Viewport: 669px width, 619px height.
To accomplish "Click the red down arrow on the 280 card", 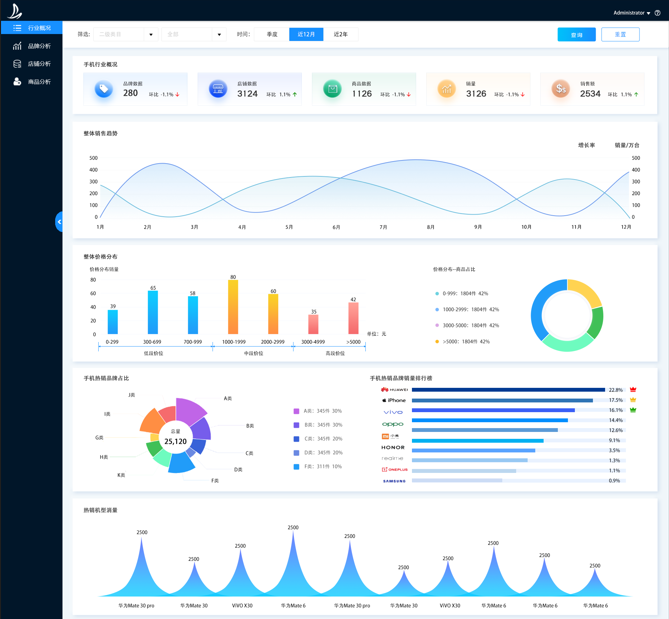I will pyautogui.click(x=177, y=94).
